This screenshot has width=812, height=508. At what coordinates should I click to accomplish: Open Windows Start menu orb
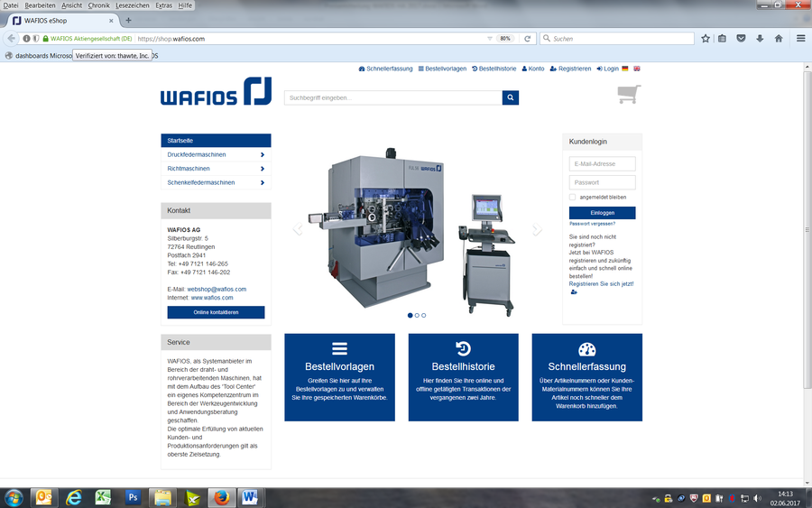[14, 498]
